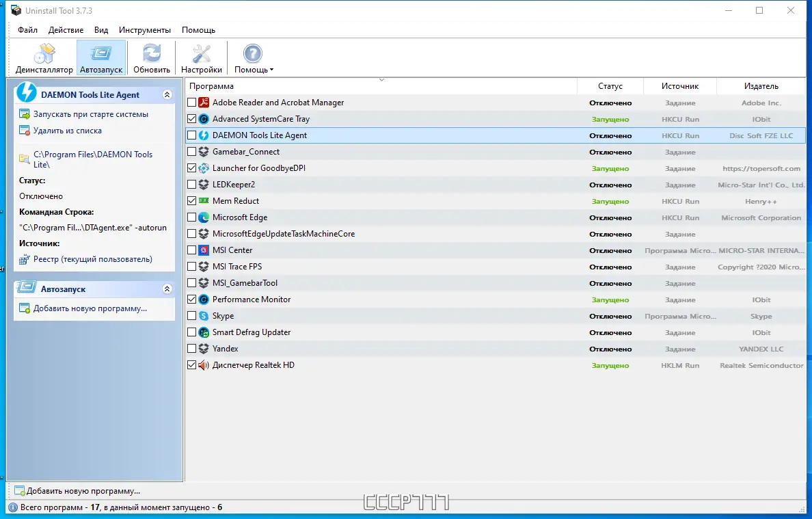Click the Обновить refresh toolbar icon
The image size is (812, 519).
tap(152, 53)
